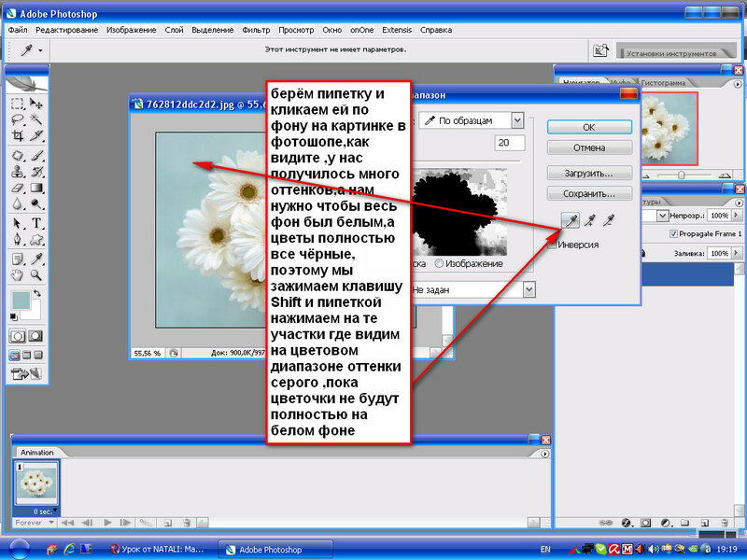Open the Редактирование menu
This screenshot has height=560, width=747.
click(x=66, y=30)
